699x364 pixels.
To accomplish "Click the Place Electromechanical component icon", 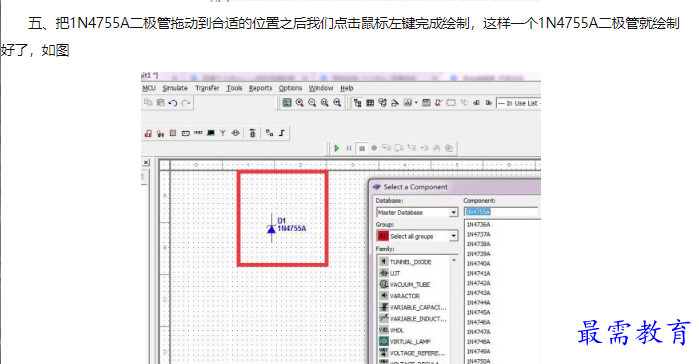I will click(235, 133).
